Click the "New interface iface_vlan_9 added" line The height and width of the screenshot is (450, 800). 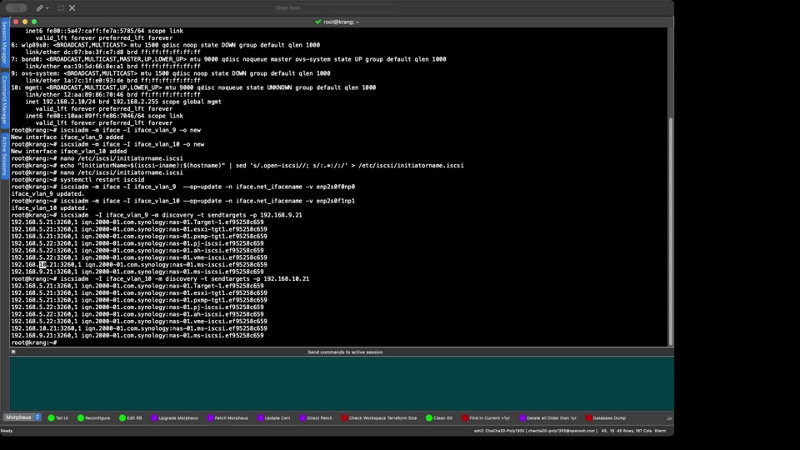pyautogui.click(x=67, y=137)
